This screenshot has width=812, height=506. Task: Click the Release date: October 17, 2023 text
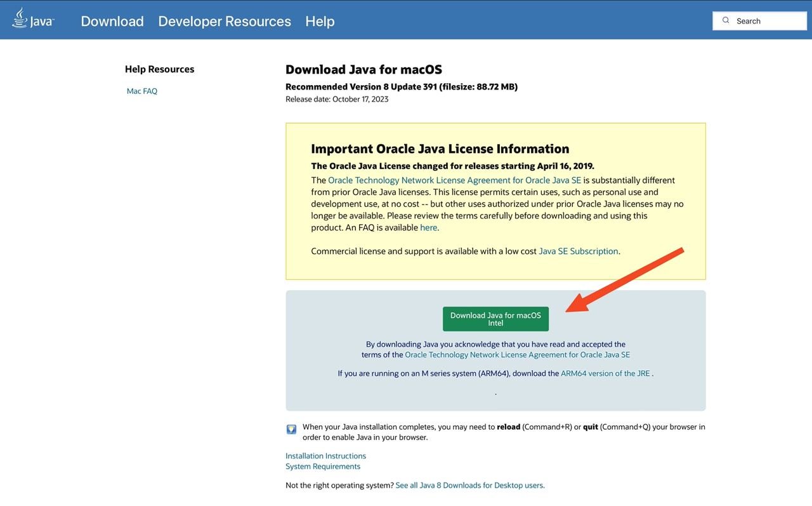(x=337, y=99)
